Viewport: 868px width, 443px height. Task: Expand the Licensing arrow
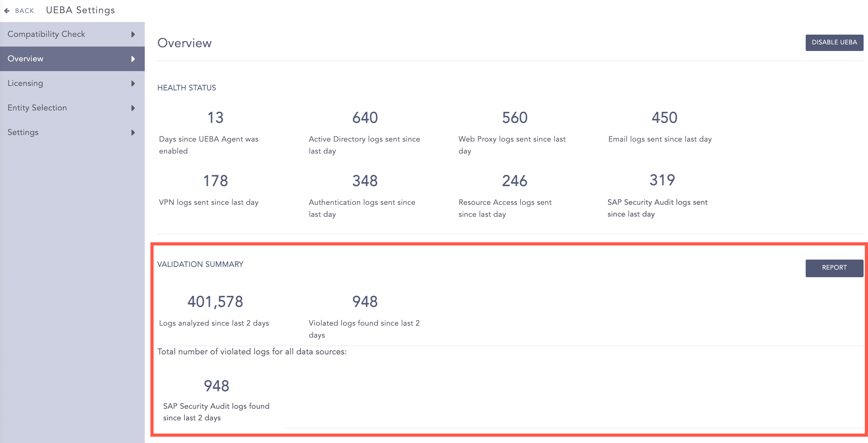click(133, 84)
